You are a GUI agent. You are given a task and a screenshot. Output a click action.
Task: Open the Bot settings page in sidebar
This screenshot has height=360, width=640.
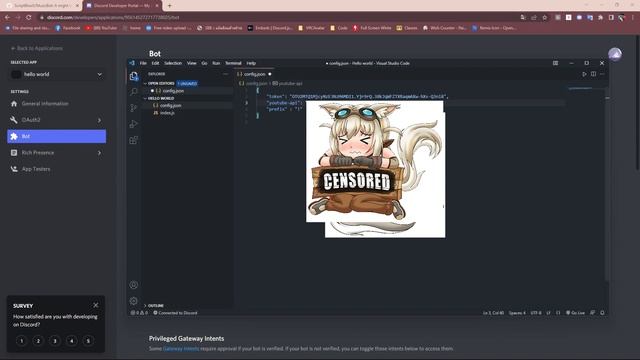(x=56, y=136)
